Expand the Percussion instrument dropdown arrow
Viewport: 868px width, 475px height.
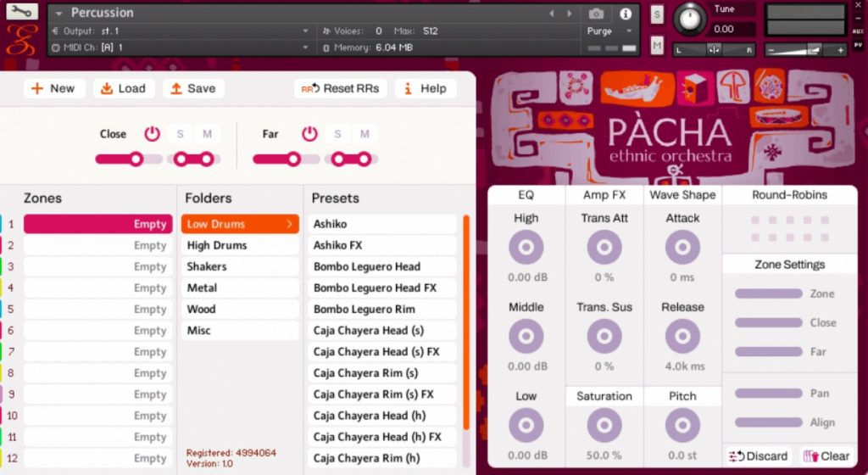tap(59, 13)
